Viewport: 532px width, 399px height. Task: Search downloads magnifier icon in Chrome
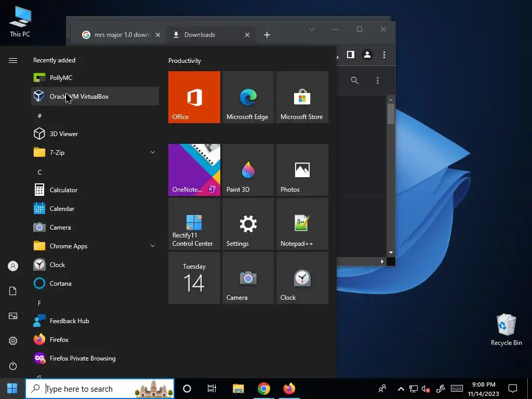(354, 81)
